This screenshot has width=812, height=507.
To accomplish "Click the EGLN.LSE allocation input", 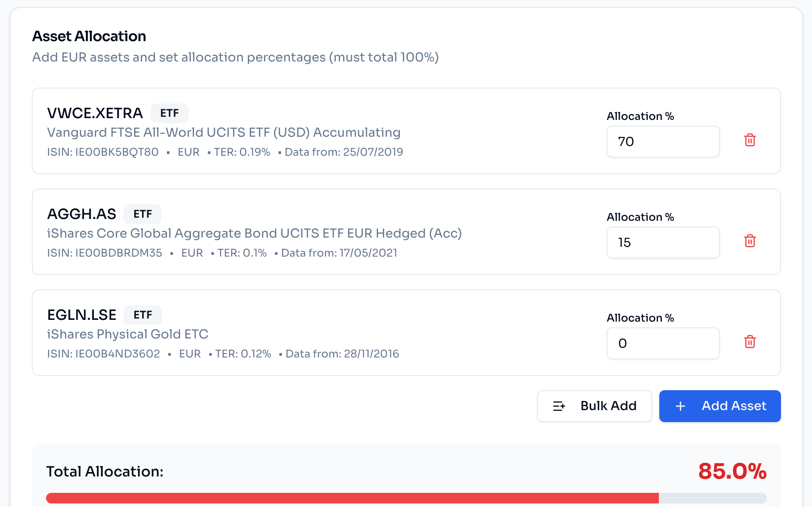I will (662, 343).
